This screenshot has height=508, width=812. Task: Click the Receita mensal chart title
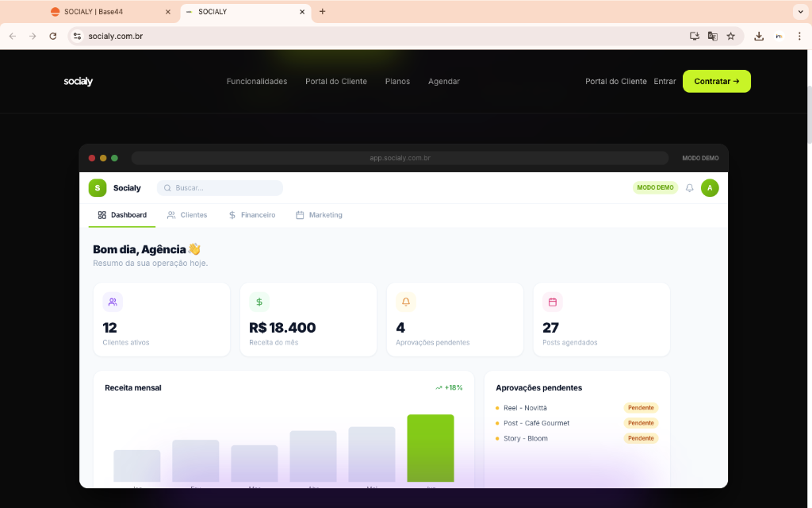tap(133, 387)
